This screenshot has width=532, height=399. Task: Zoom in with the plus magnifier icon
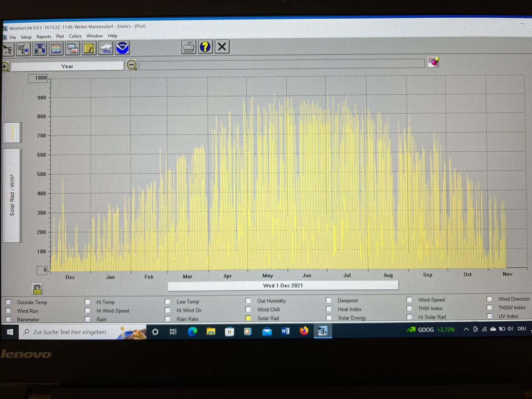5,66
